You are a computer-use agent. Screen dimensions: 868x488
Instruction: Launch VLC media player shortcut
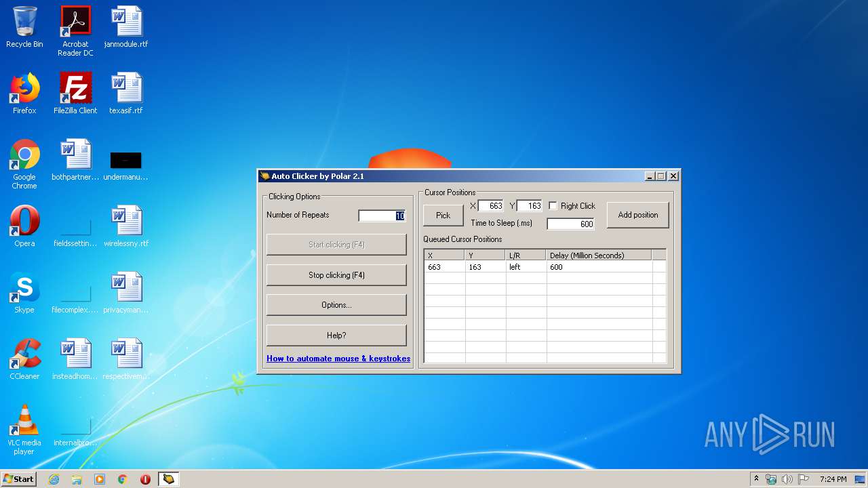click(x=24, y=430)
